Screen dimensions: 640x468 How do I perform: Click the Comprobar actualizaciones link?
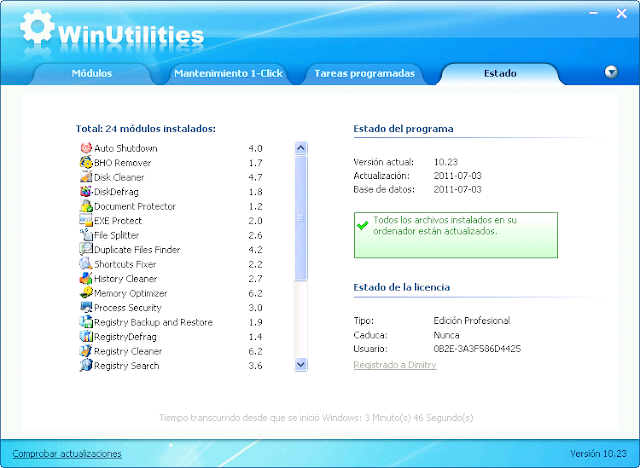pos(67,454)
